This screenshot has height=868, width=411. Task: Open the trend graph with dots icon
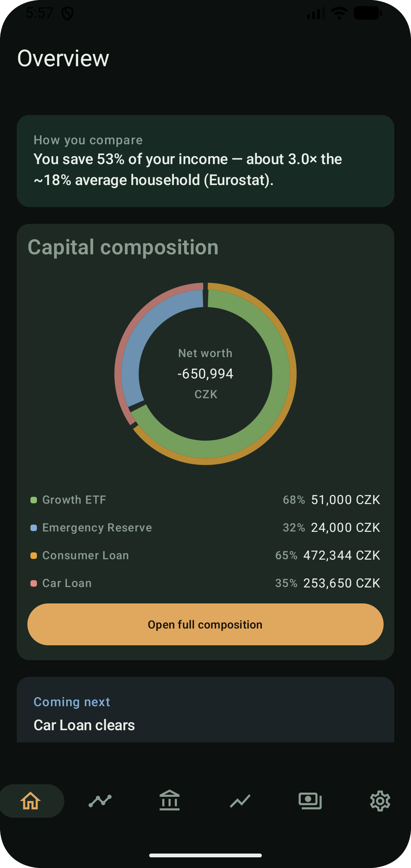(x=100, y=801)
